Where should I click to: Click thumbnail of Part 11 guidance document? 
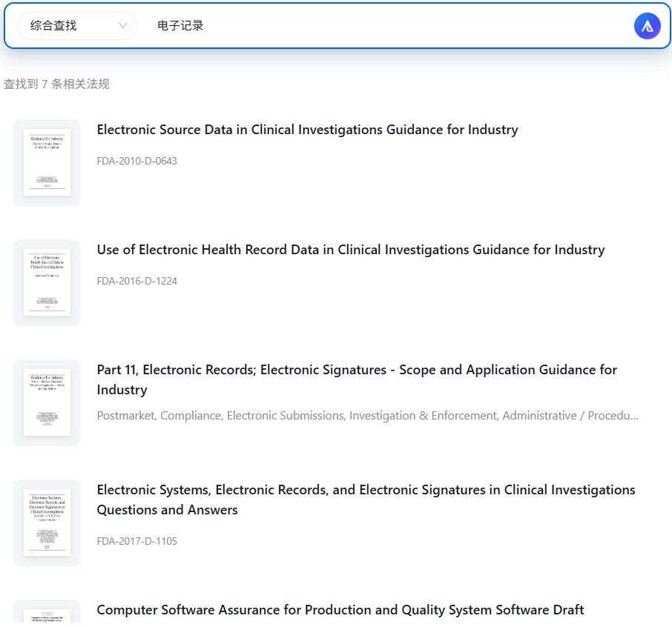47,402
